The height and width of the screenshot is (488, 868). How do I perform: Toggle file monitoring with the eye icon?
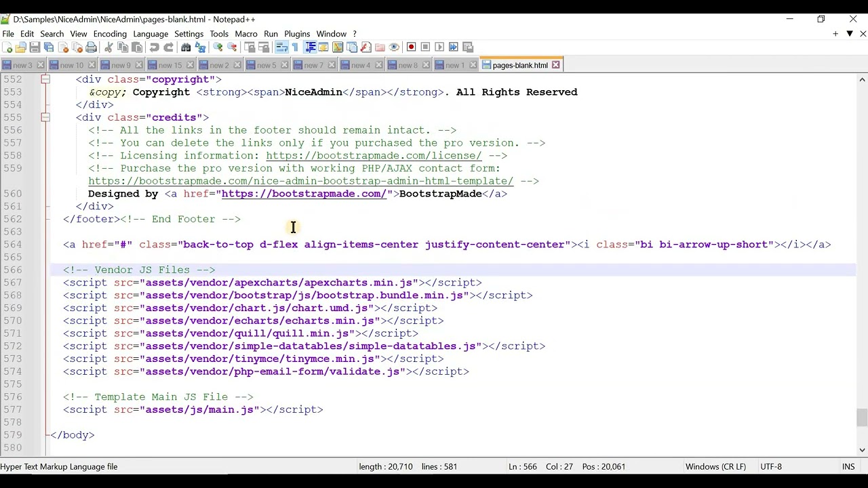[394, 47]
